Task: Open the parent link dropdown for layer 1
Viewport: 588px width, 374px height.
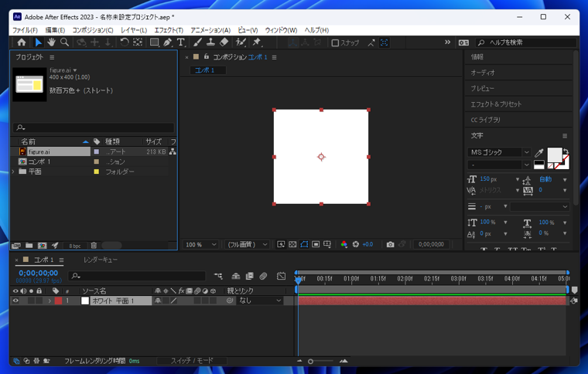Action: 259,301
